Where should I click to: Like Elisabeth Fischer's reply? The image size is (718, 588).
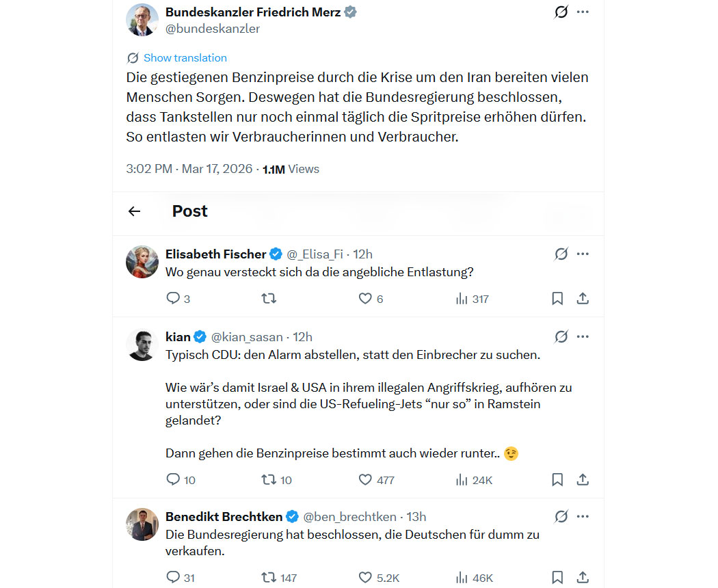(x=365, y=298)
